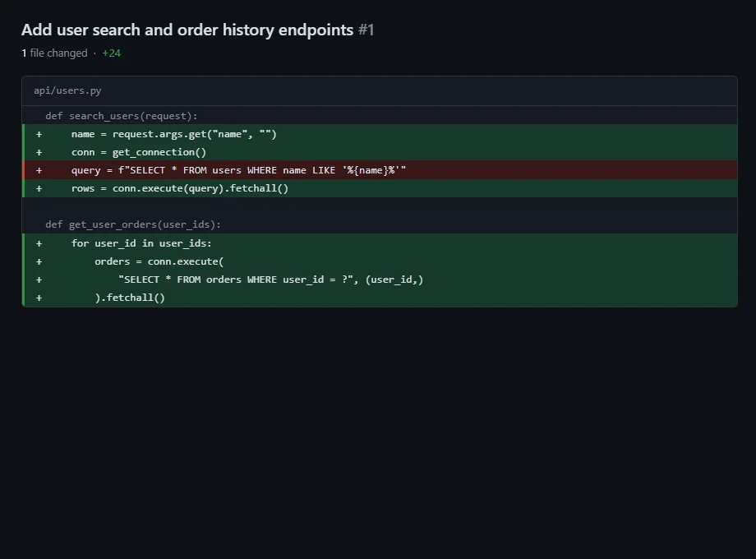The image size is (756, 559).
Task: Select the line "conn = get_connection()"
Action: pyautogui.click(x=380, y=152)
